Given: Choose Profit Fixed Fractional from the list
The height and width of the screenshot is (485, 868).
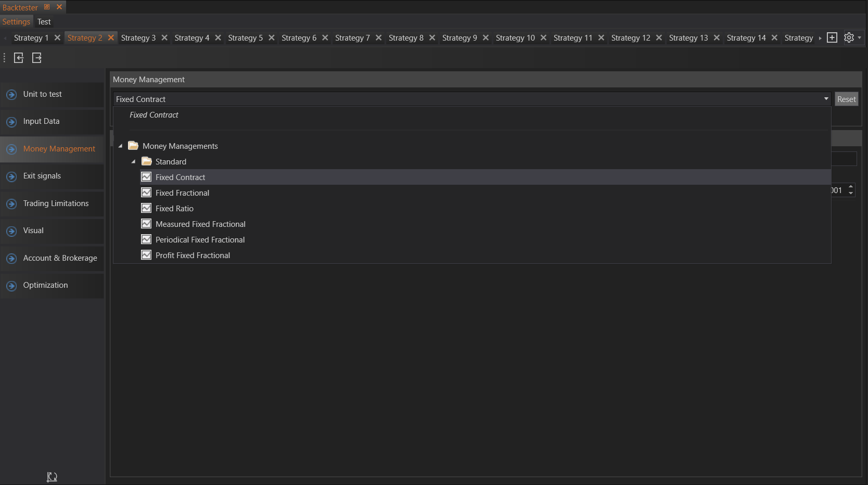Looking at the screenshot, I should tap(193, 256).
